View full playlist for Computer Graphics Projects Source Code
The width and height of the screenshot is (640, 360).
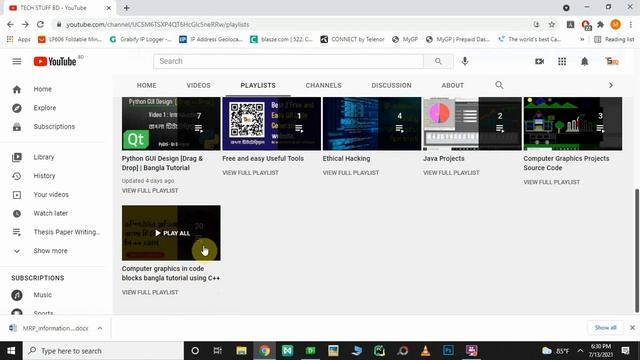551,182
